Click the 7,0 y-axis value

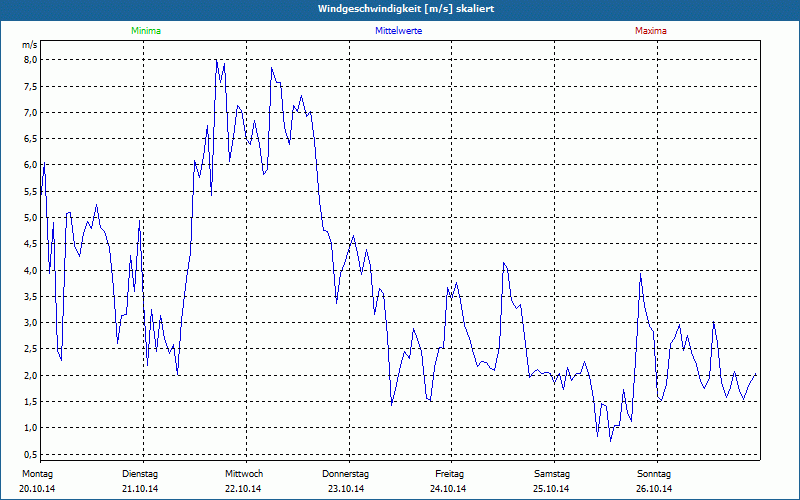[31, 112]
